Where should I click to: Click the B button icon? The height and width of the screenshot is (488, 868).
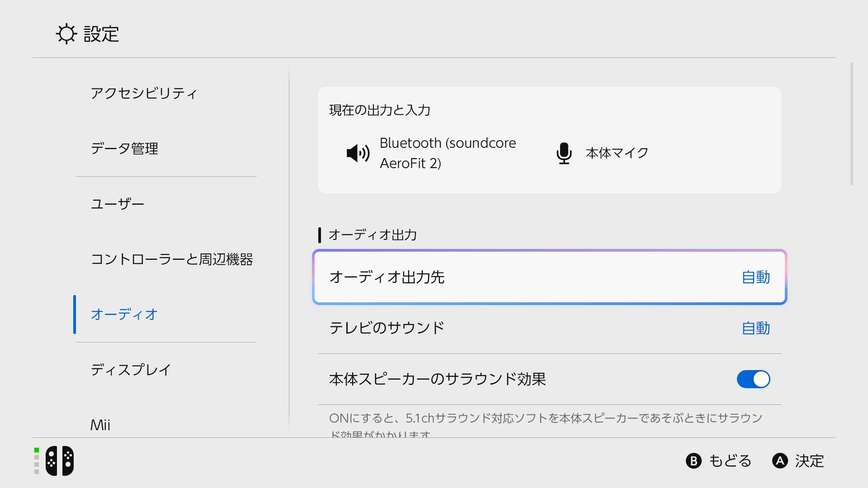(x=693, y=461)
